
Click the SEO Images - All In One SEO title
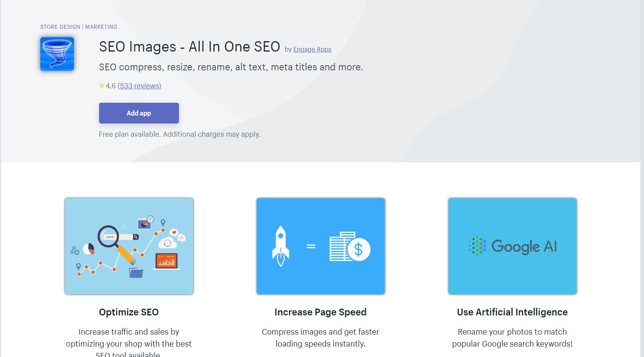pyautogui.click(x=189, y=47)
